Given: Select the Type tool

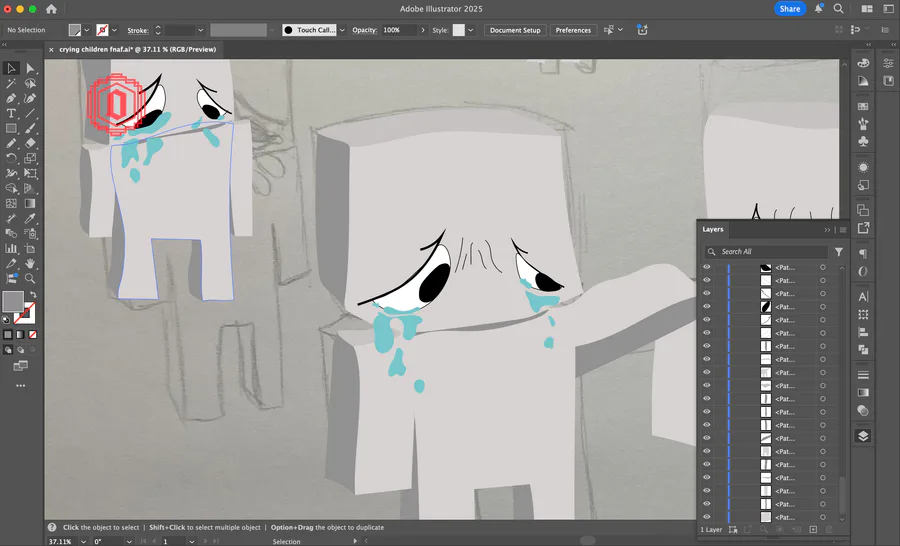Looking at the screenshot, I should point(11,113).
